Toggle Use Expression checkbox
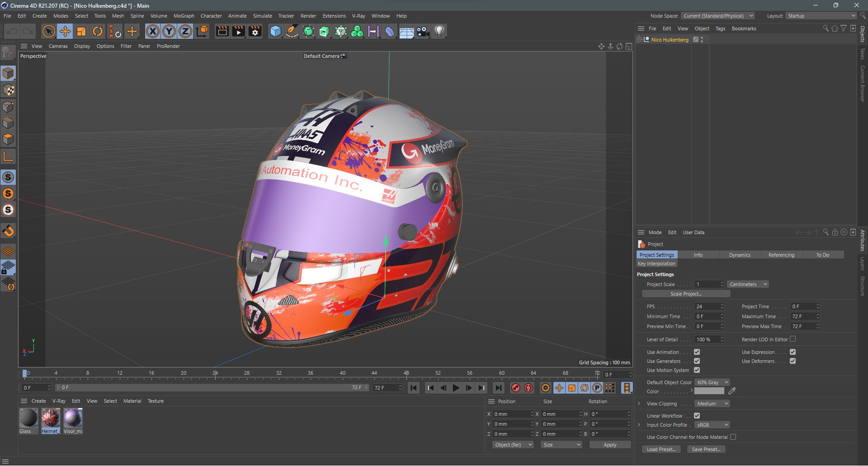The height and width of the screenshot is (466, 868). [793, 352]
